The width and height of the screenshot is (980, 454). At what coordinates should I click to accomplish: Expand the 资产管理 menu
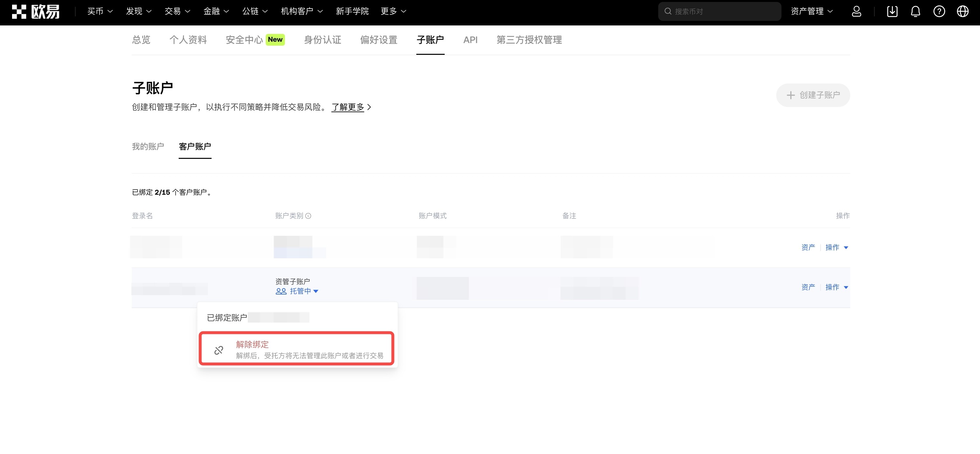[x=811, y=11]
